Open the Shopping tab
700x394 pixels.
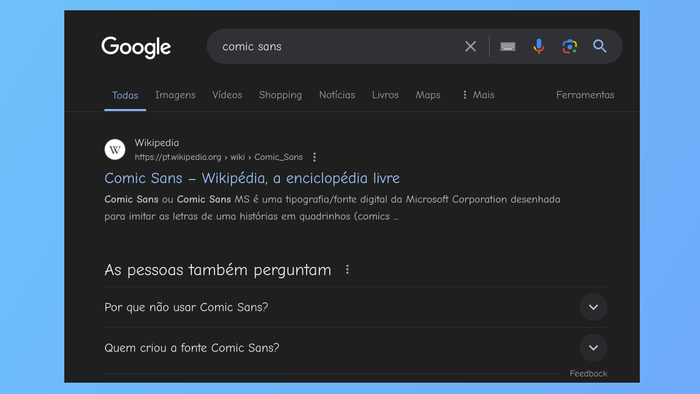(x=280, y=95)
